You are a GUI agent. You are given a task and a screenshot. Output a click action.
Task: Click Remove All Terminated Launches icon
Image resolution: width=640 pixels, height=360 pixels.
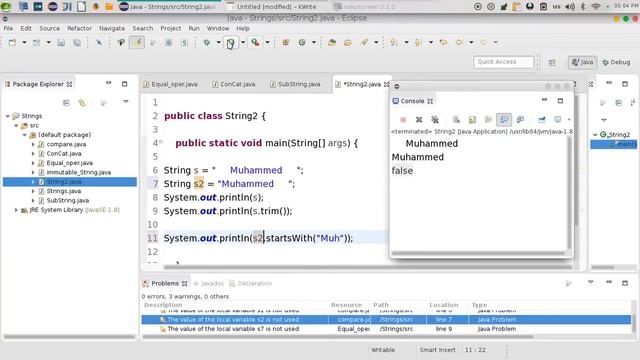click(x=435, y=120)
